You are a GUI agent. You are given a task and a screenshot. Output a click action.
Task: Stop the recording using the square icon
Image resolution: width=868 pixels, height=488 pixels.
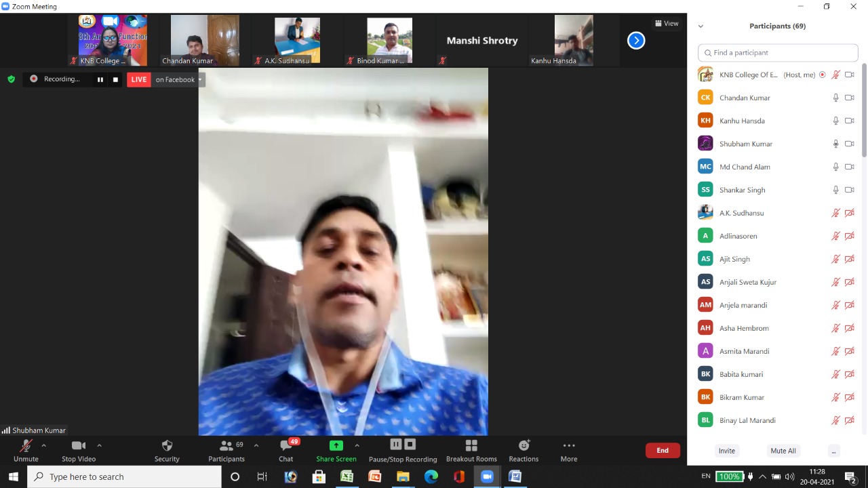pos(115,79)
